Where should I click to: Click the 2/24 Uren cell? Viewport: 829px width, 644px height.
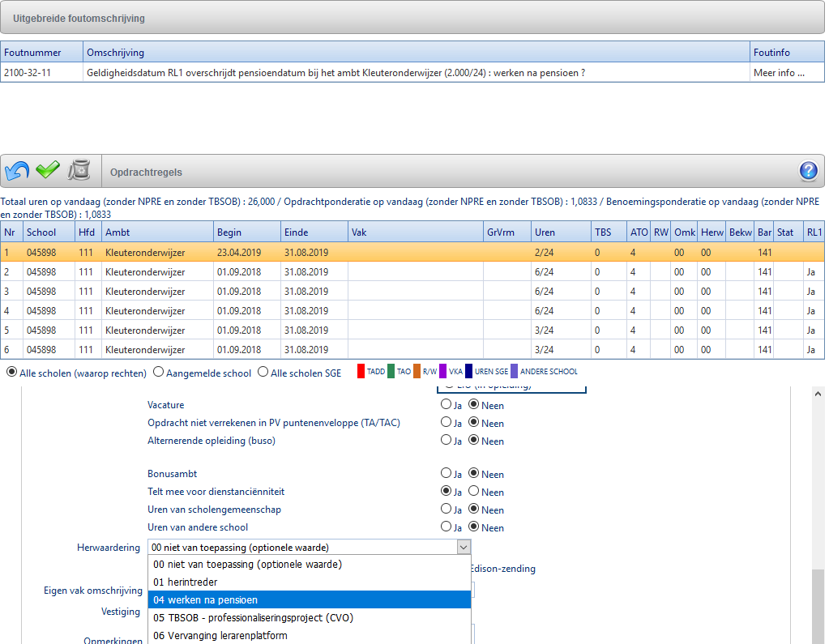(x=561, y=253)
